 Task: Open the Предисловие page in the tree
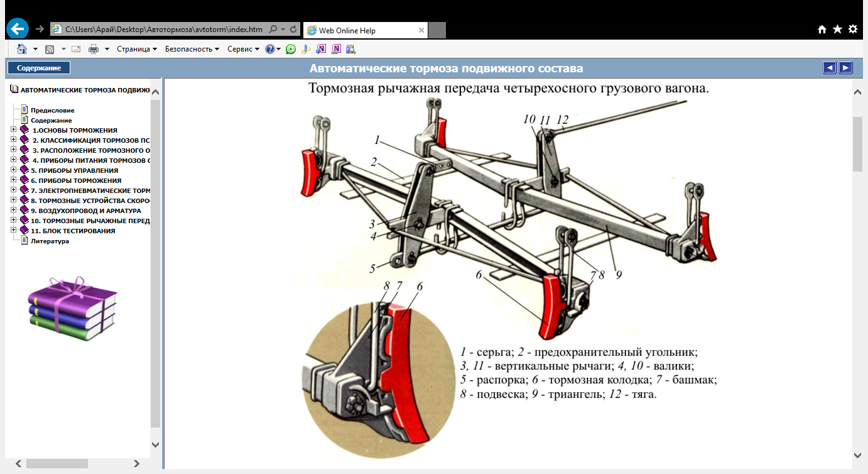[53, 110]
